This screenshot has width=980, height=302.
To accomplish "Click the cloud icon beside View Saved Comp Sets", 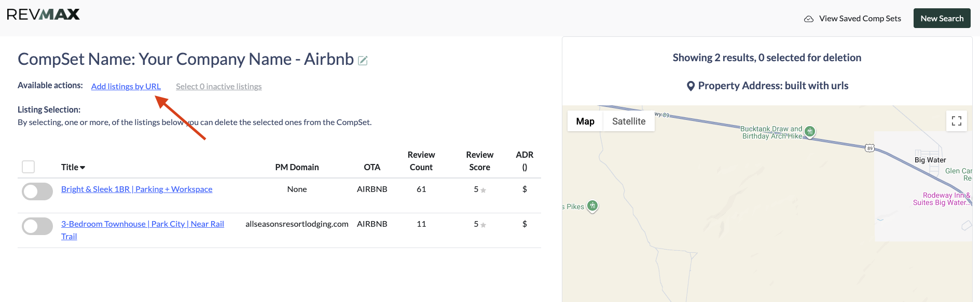I will pyautogui.click(x=808, y=19).
